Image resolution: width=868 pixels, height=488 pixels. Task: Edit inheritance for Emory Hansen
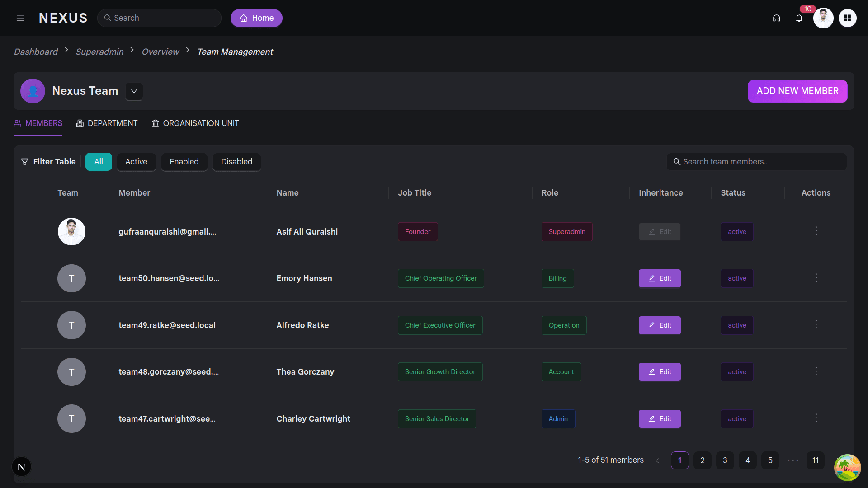pyautogui.click(x=660, y=278)
